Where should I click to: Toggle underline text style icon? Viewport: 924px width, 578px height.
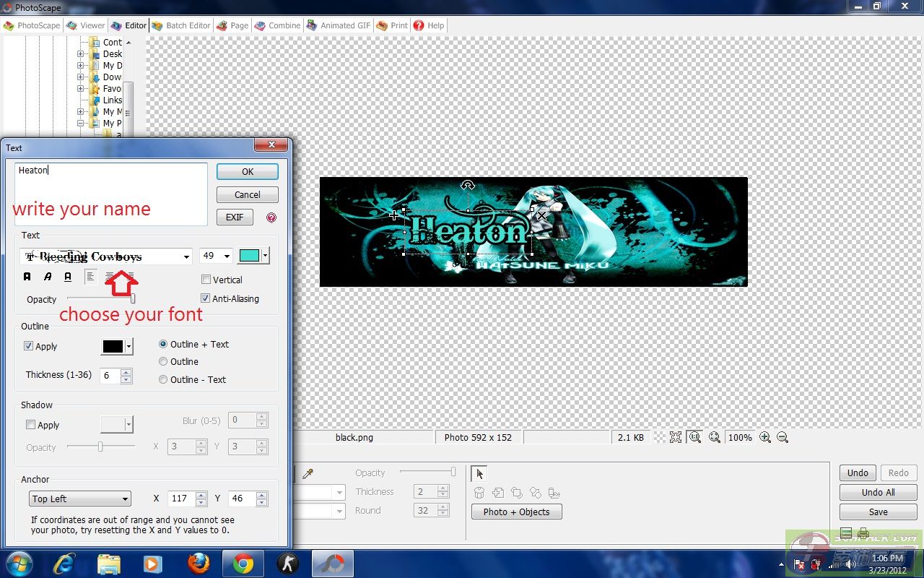pos(68,276)
